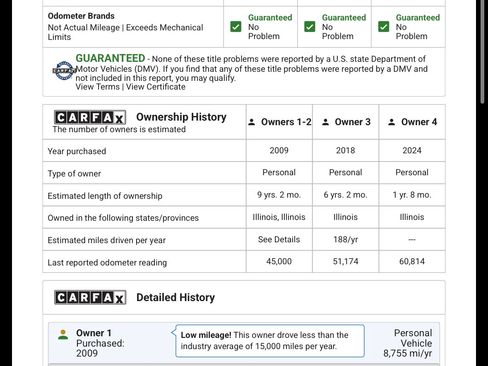488x366 pixels.
Task: Click the first green Guaranteed No Problem checkmark
Action: tap(236, 27)
